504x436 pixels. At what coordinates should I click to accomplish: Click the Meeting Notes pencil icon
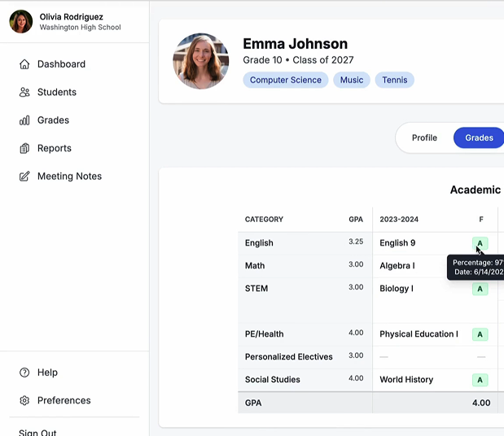tap(24, 177)
